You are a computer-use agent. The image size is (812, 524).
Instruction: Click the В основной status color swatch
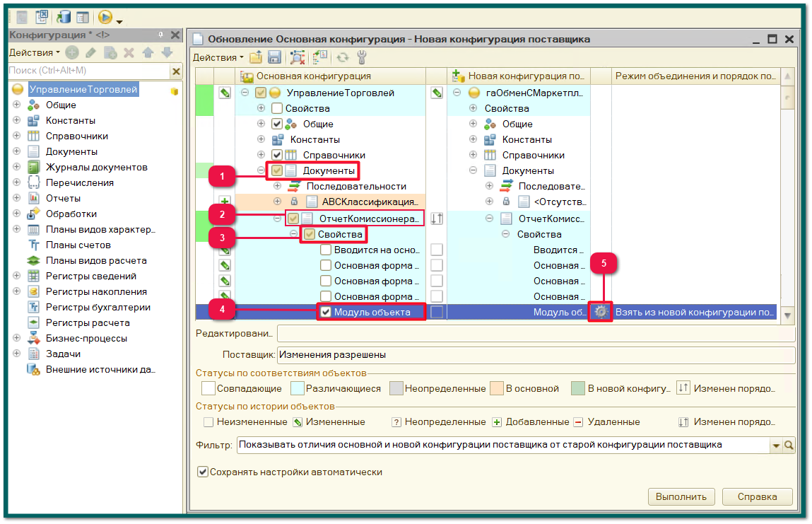click(497, 388)
